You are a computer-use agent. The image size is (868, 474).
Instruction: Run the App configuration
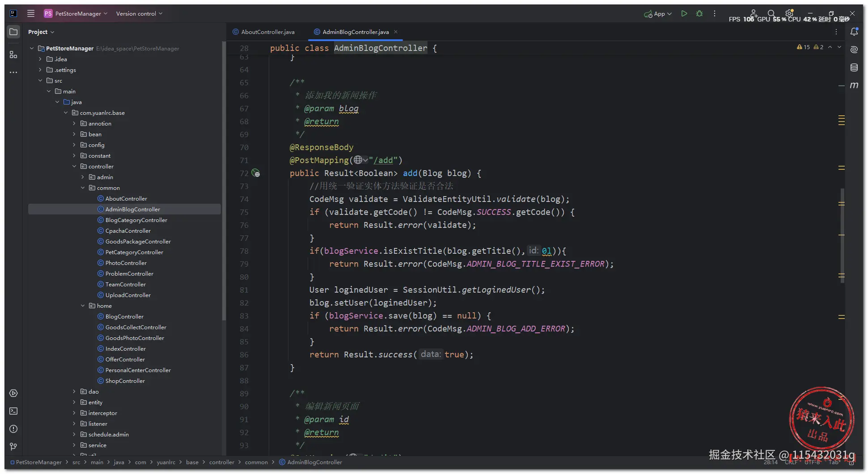[684, 13]
